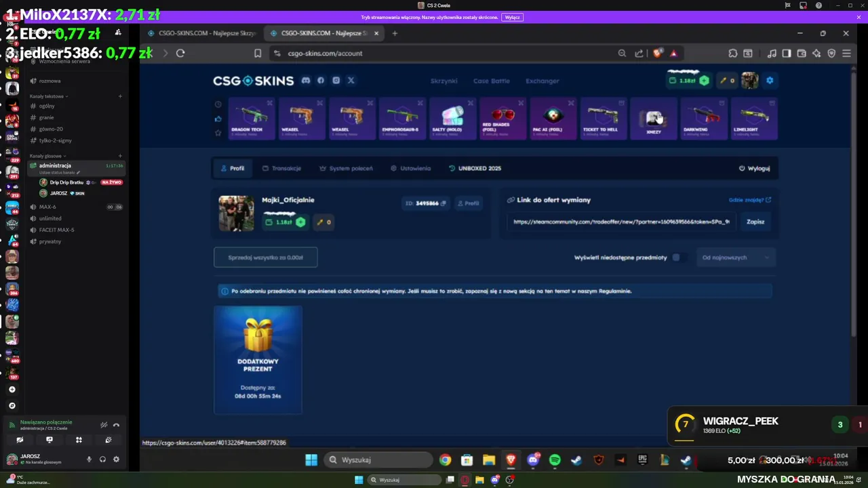Open the CSGO-Skins Discord social icon
This screenshot has width=868, height=488.
coord(306,81)
